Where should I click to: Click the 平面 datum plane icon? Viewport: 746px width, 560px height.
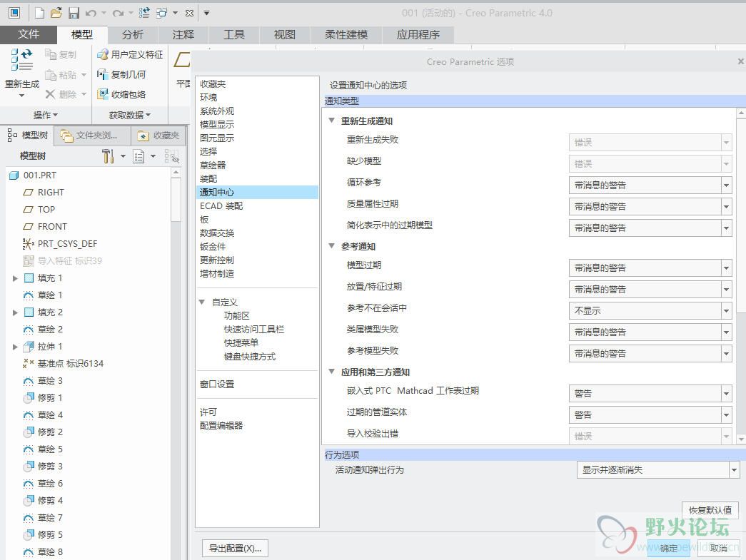coord(182,60)
